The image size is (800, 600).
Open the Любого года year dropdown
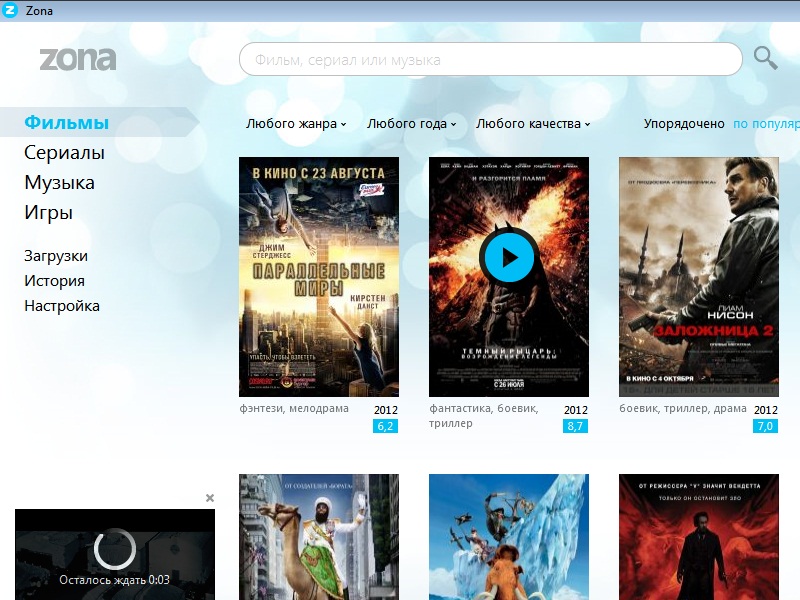(x=411, y=123)
